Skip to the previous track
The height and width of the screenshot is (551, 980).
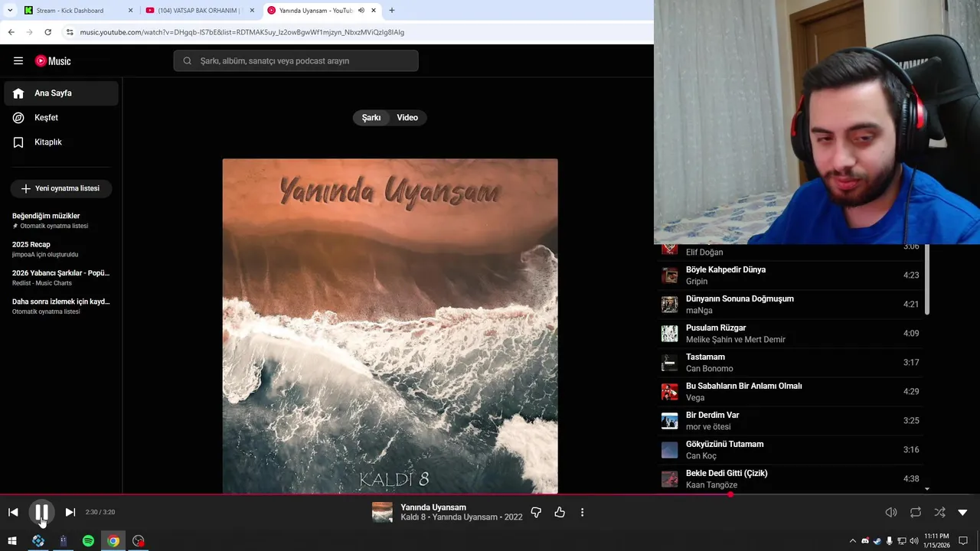(x=13, y=512)
